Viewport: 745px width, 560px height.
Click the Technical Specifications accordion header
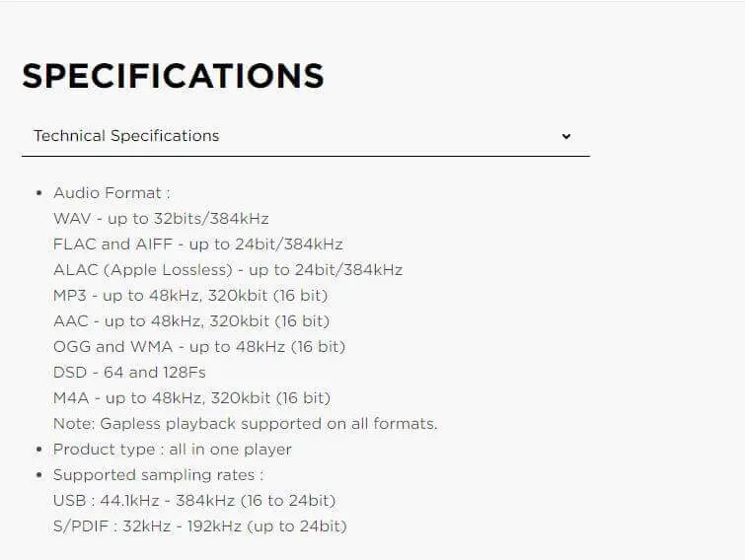point(306,136)
